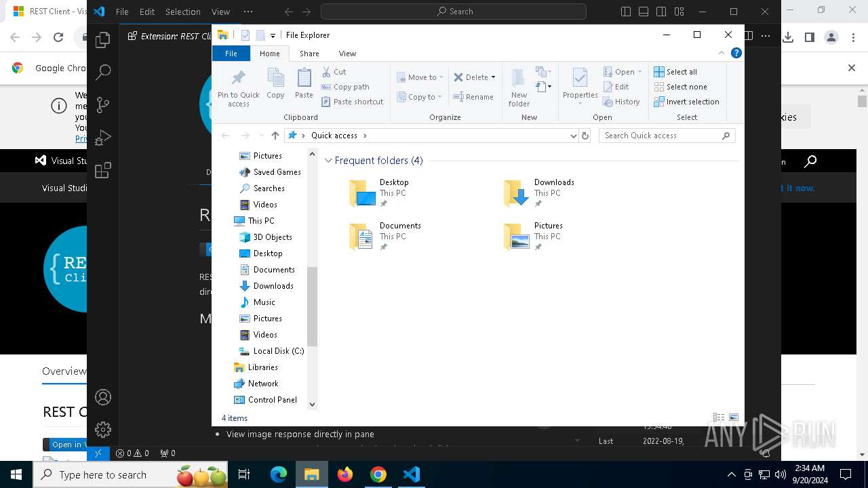Click the Open button in ribbon
The width and height of the screenshot is (868, 488).
(x=622, y=72)
